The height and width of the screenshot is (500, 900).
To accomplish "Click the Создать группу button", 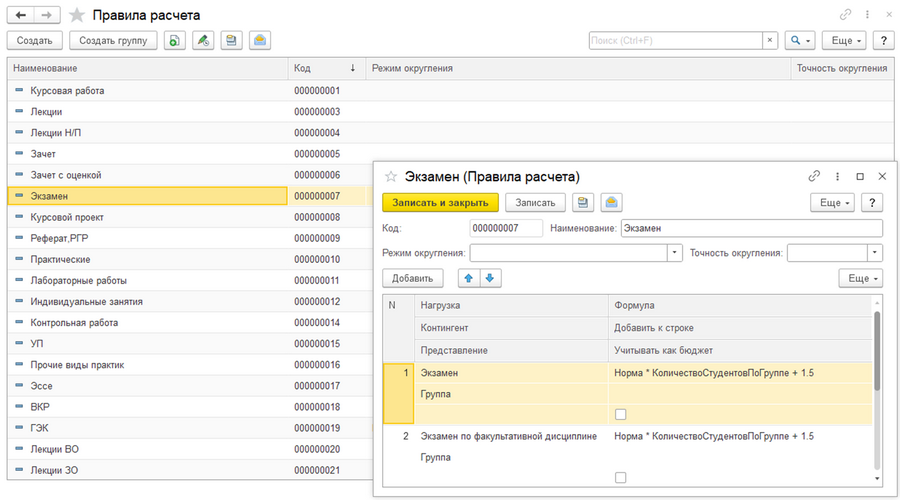I will point(113,40).
